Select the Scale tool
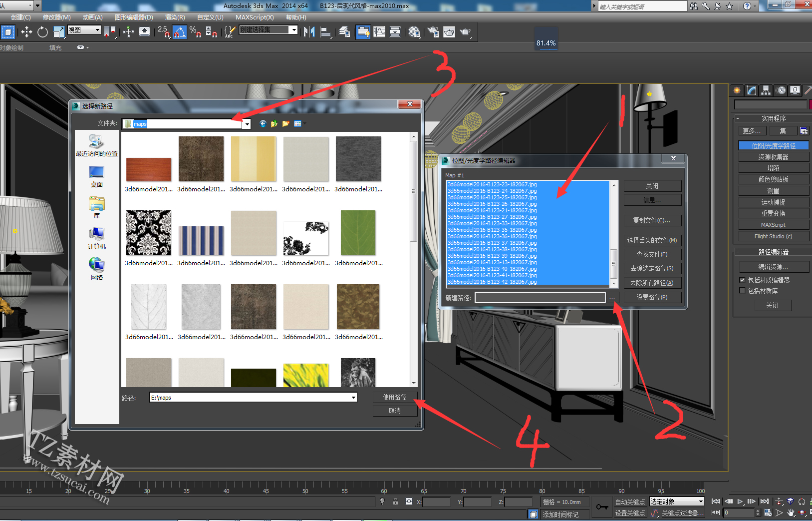 [x=59, y=32]
